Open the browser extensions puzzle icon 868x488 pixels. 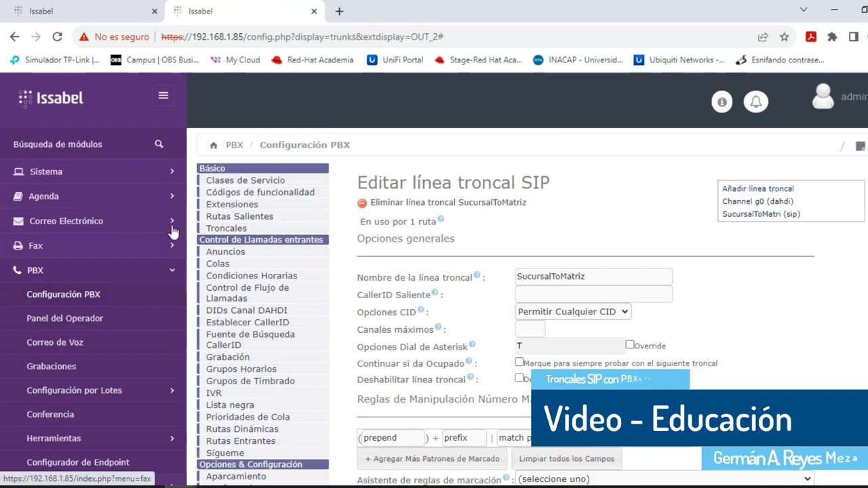click(833, 37)
